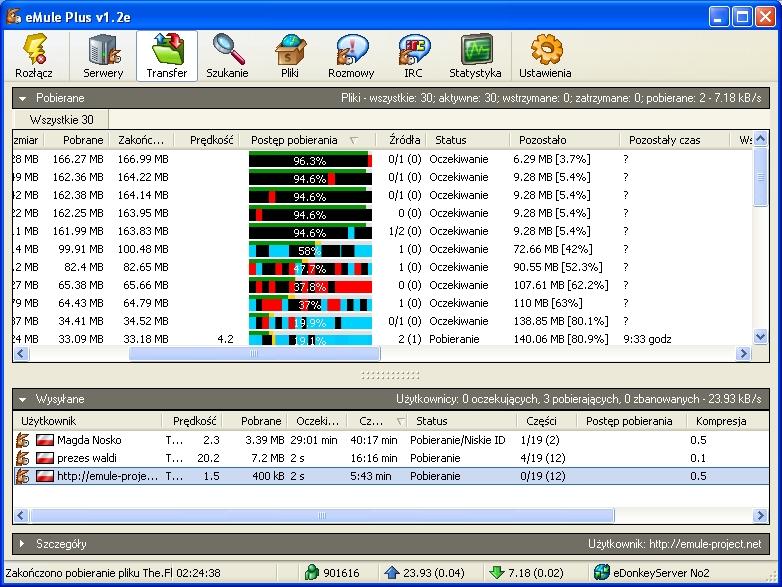
Task: Click uploads list horizontal scroll right arrow
Action: 760,515
